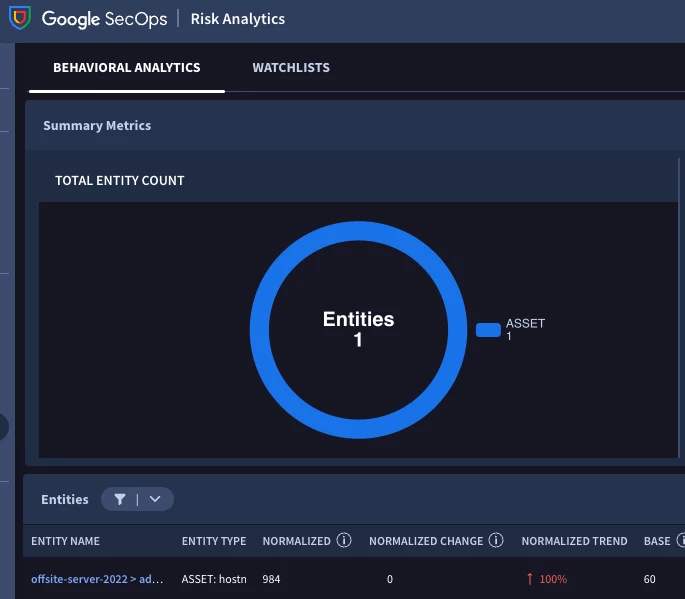685x599 pixels.
Task: Select the normalized change value 0
Action: point(390,579)
